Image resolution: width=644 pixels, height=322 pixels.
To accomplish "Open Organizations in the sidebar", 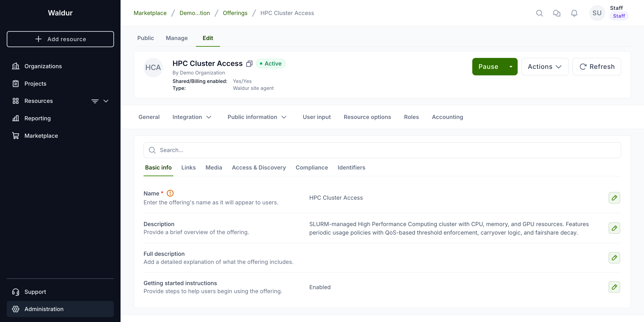I will pyautogui.click(x=60, y=66).
